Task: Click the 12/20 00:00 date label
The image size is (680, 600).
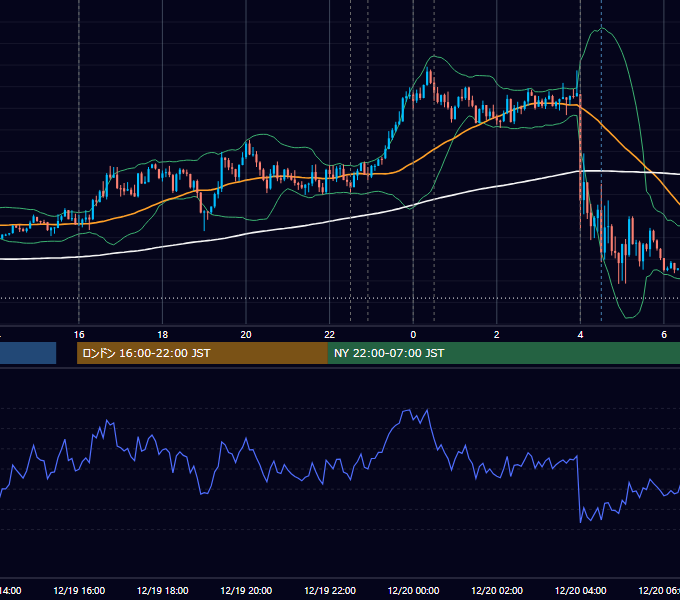Action: coord(413,590)
